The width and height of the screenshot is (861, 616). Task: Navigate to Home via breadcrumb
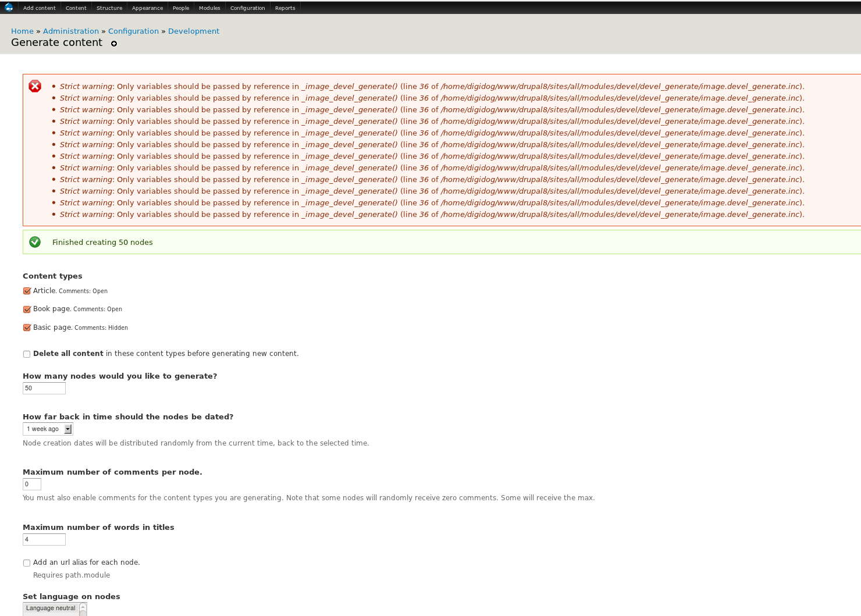22,31
